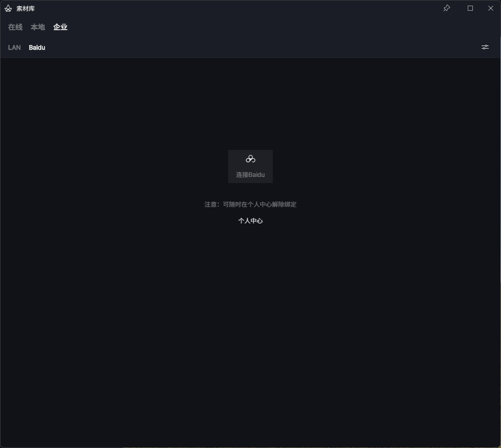The image size is (501, 448).
Task: Select the 企业 tab
Action: (60, 27)
